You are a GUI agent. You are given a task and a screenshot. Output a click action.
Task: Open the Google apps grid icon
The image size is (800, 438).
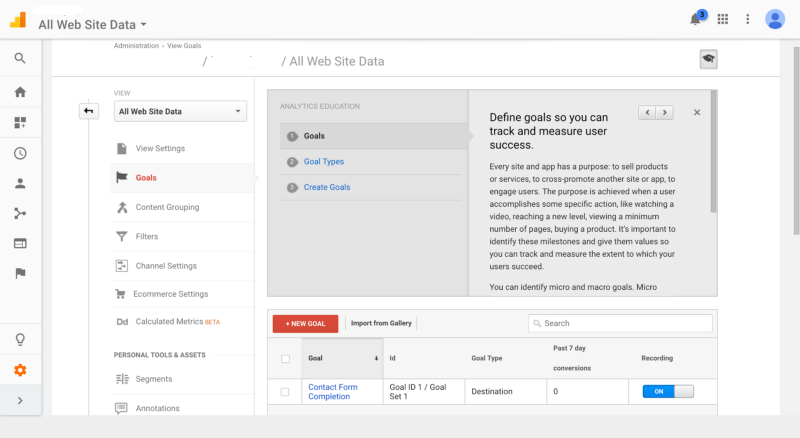pyautogui.click(x=723, y=19)
